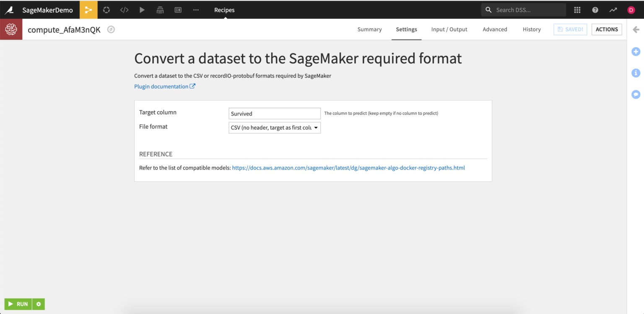Screen dimensions: 644x314
Task: Open discussions via the comment bubble icon
Action: click(x=636, y=94)
